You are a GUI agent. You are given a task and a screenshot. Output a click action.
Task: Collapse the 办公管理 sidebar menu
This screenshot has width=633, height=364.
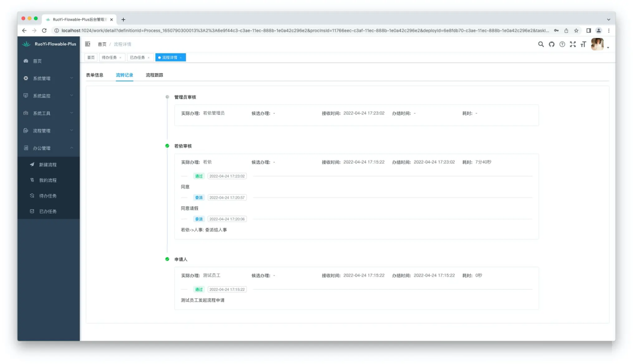pos(48,148)
